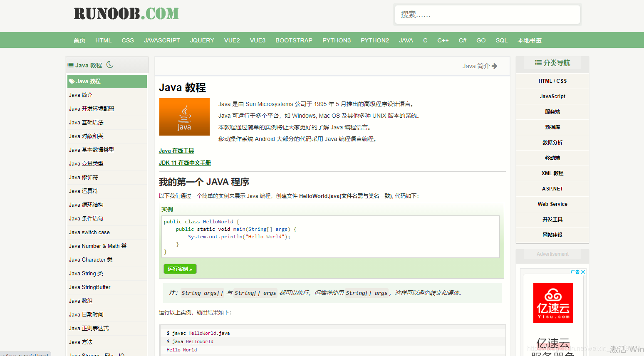This screenshot has width=644, height=356.
Task: Open BOOTSTRAP in the nav bar
Action: click(x=294, y=40)
